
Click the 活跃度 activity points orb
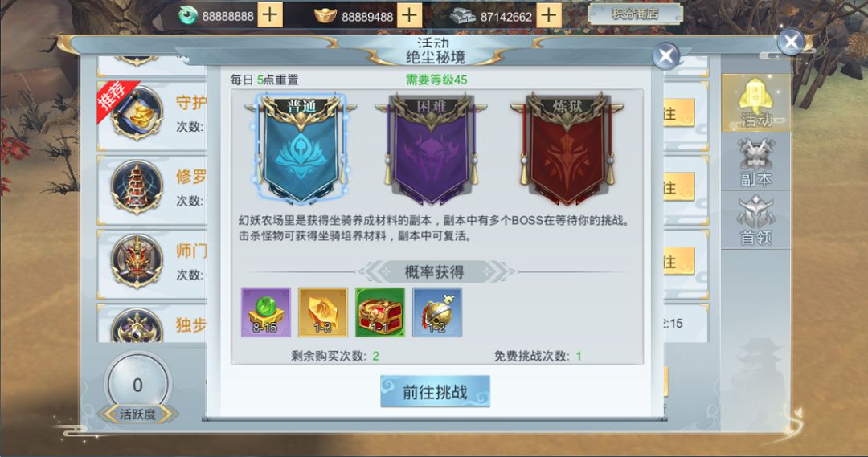(x=137, y=384)
